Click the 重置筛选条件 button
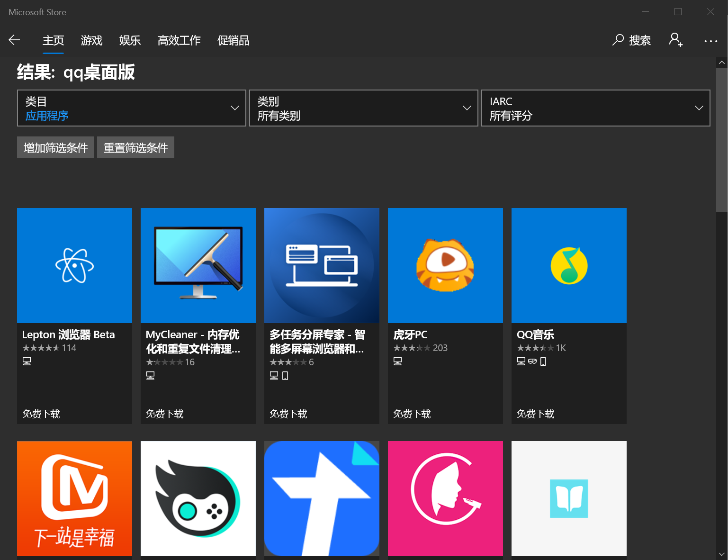The image size is (728, 560). 135,147
